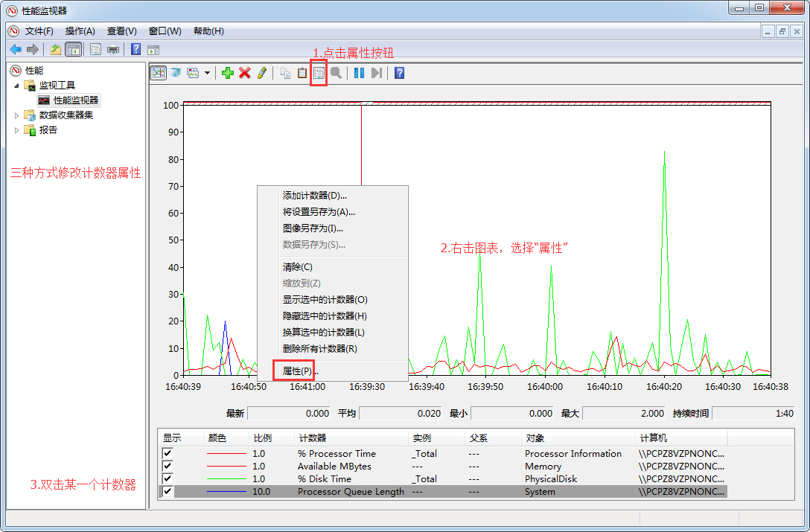The image size is (810, 532).
Task: Click the Paste counter list clipboard icon
Action: click(x=302, y=73)
